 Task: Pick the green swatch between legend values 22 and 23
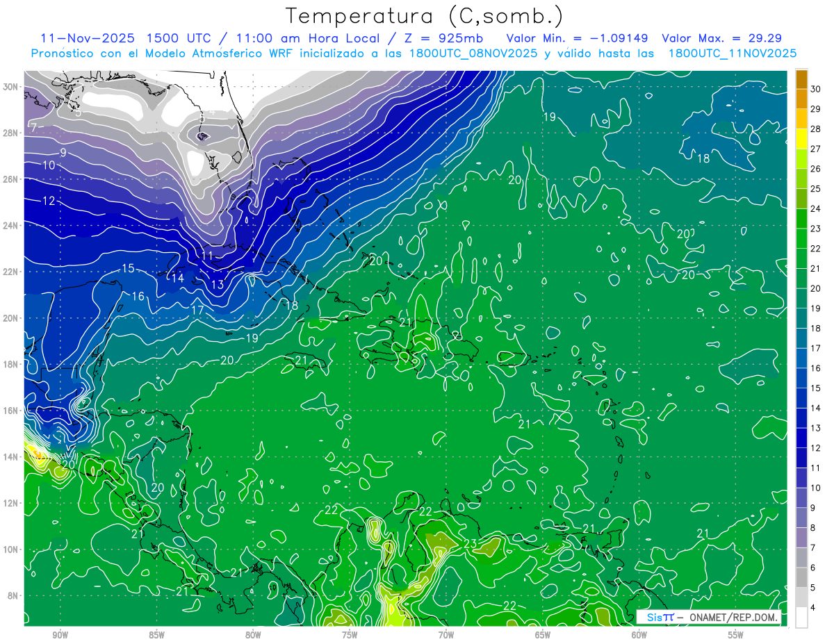pos(801,238)
